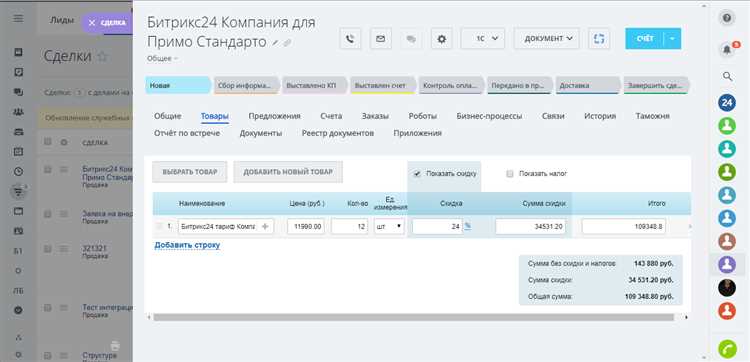
Task: Open the deals list grid settings gear
Action: point(64,143)
